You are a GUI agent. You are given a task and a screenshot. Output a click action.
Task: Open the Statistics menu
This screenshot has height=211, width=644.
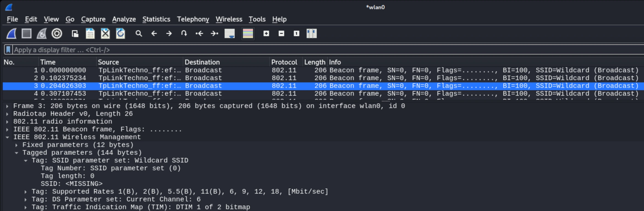tap(156, 19)
